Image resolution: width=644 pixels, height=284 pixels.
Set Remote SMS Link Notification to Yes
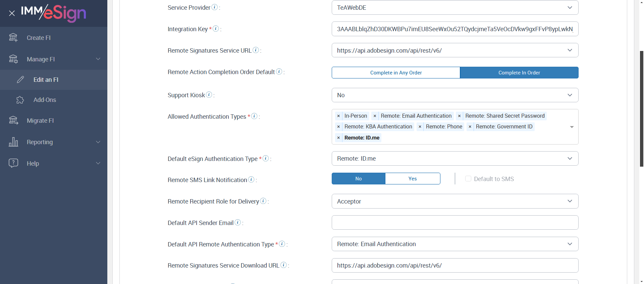[413, 179]
